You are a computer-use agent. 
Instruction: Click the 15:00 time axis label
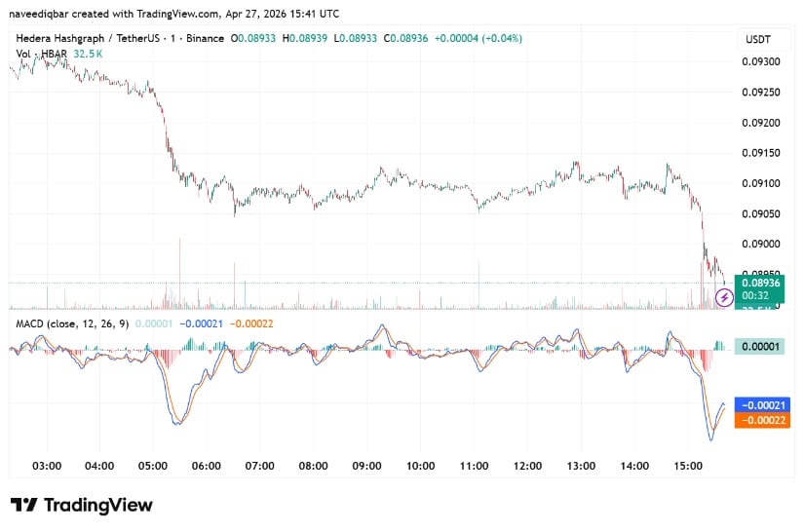click(x=689, y=467)
